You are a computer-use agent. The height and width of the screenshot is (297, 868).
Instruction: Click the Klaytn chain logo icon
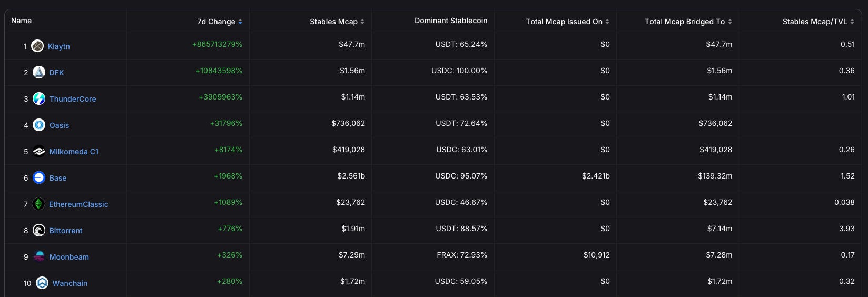tap(37, 46)
